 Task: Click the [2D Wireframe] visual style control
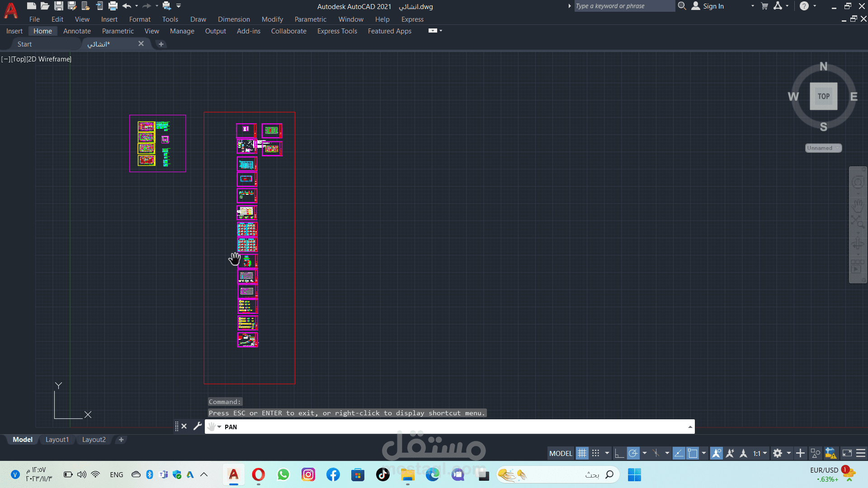pyautogui.click(x=49, y=59)
